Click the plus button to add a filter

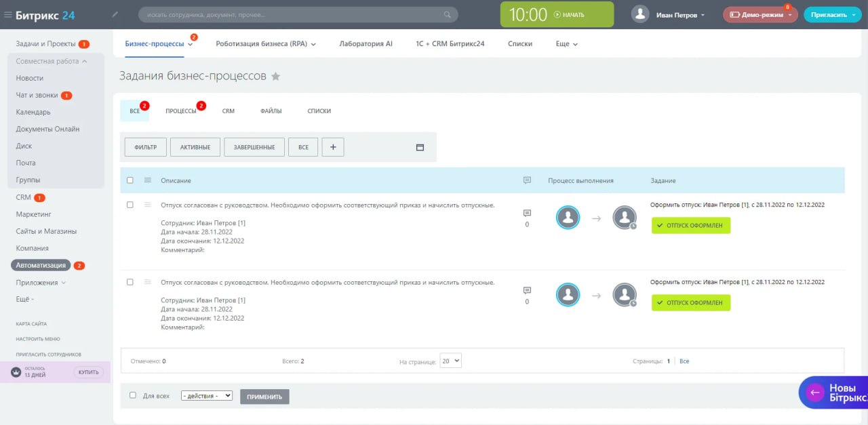[333, 147]
